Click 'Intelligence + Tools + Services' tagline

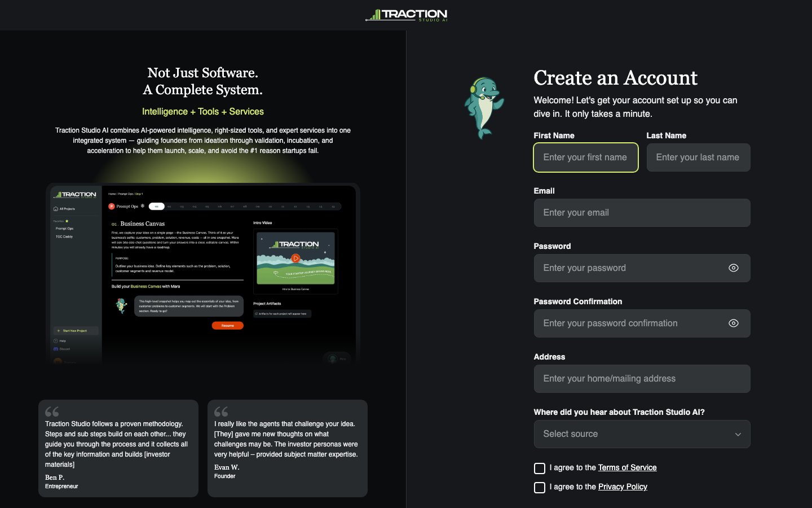point(203,112)
